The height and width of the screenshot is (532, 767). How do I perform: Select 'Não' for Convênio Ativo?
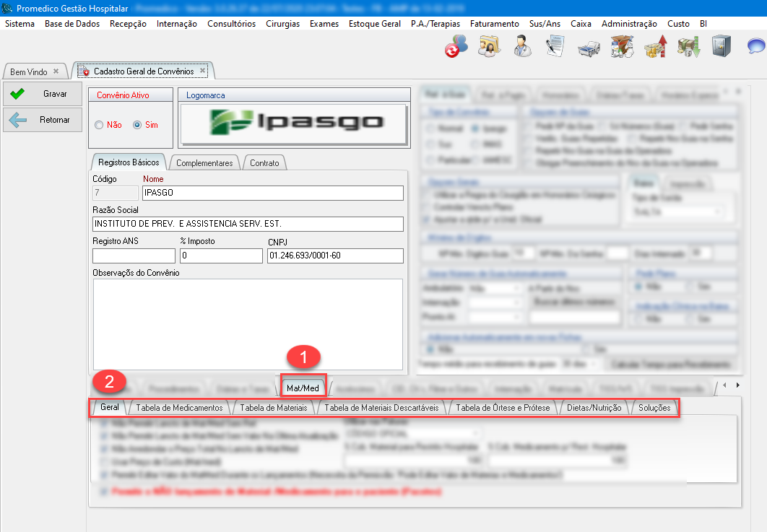(99, 125)
